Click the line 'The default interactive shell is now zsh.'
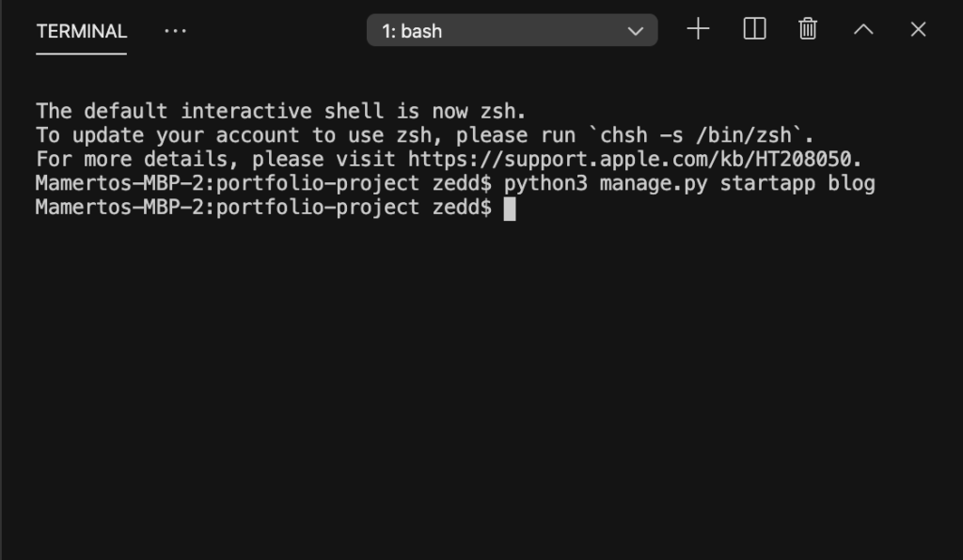The height and width of the screenshot is (560, 963). 281,112
